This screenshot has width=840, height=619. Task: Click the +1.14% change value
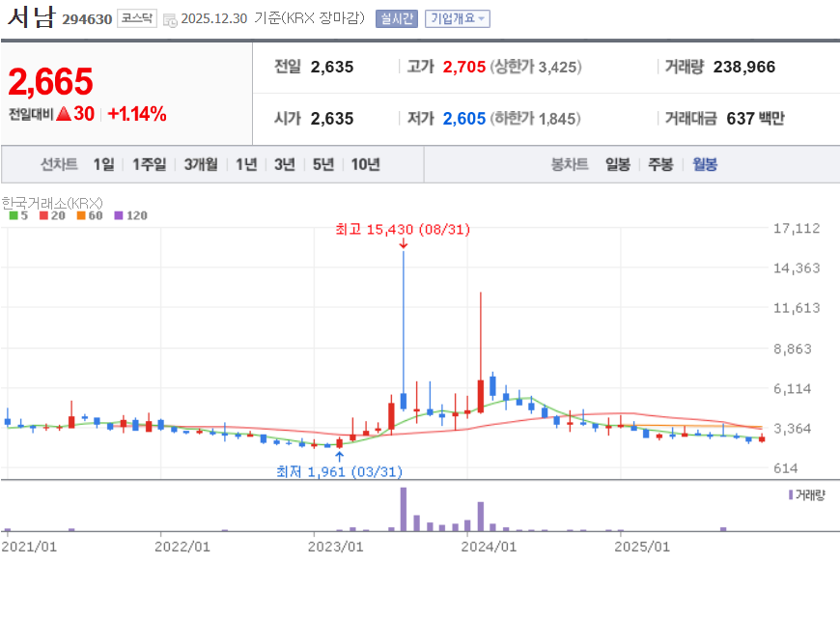(137, 114)
